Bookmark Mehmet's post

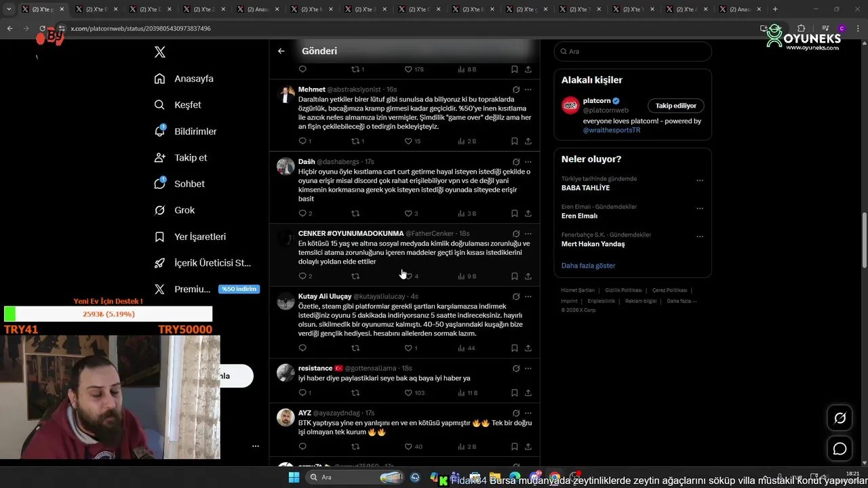click(515, 141)
